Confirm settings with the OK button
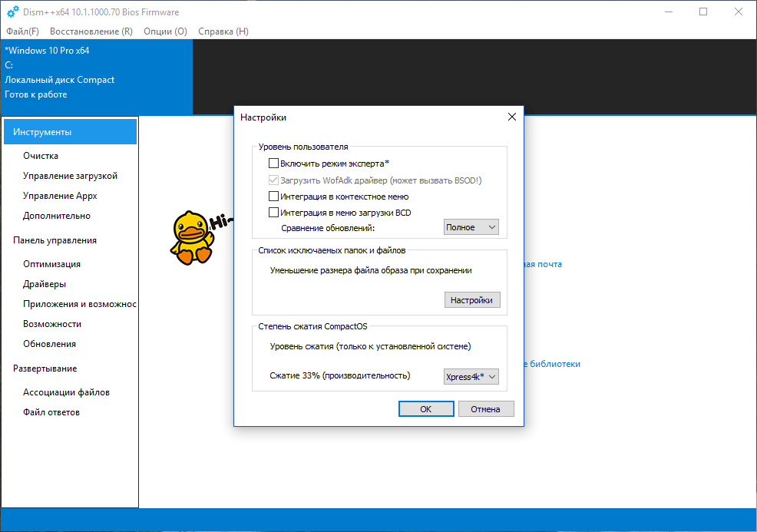757x532 pixels. [426, 409]
